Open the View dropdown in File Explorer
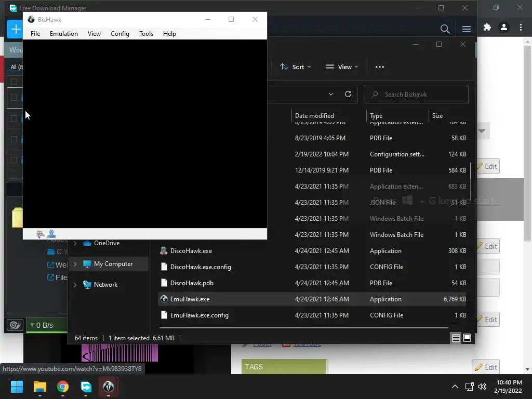 click(342, 67)
